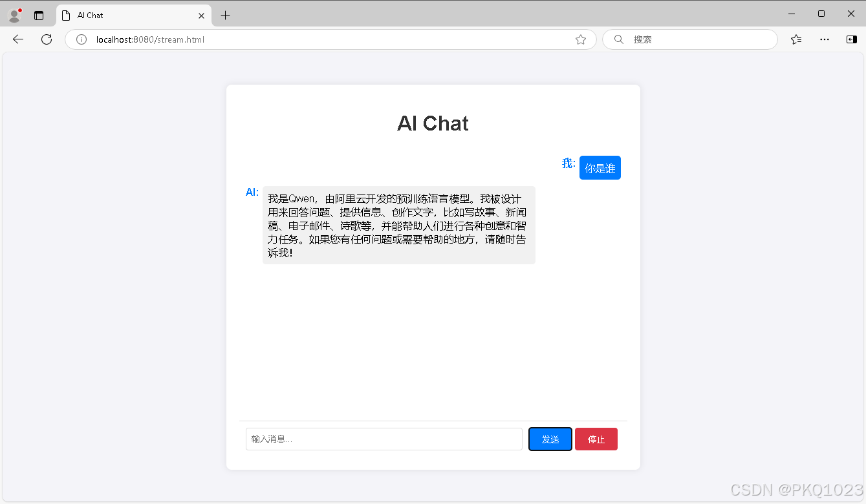Screen dimensions: 866x504
Task: Select the 输入消息 message input field
Action: click(x=384, y=439)
